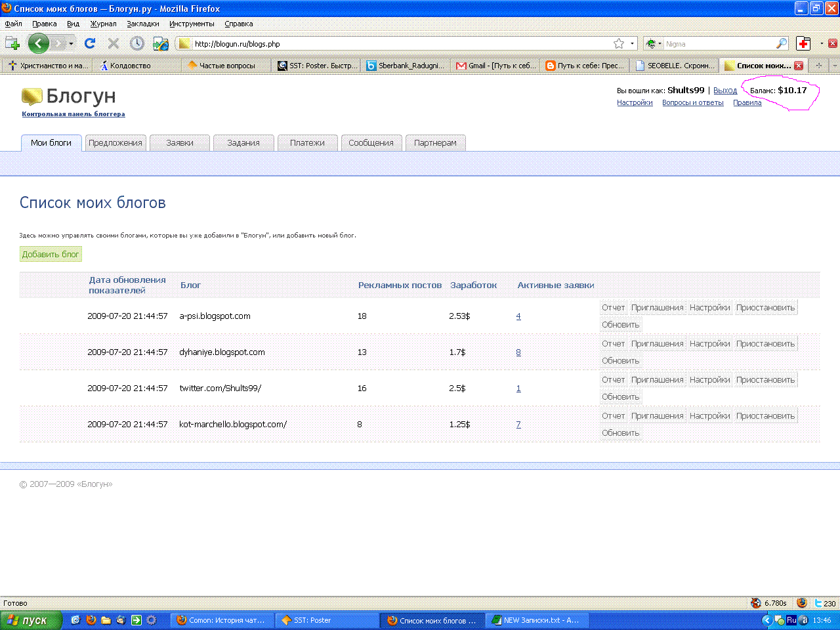Open the Nigma search engine selector dropdown
Screen dimensions: 840x630
coord(654,43)
